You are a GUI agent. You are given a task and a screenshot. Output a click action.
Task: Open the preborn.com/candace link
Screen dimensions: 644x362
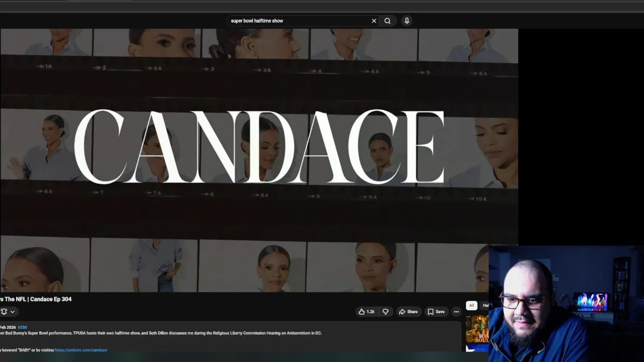[80, 350]
